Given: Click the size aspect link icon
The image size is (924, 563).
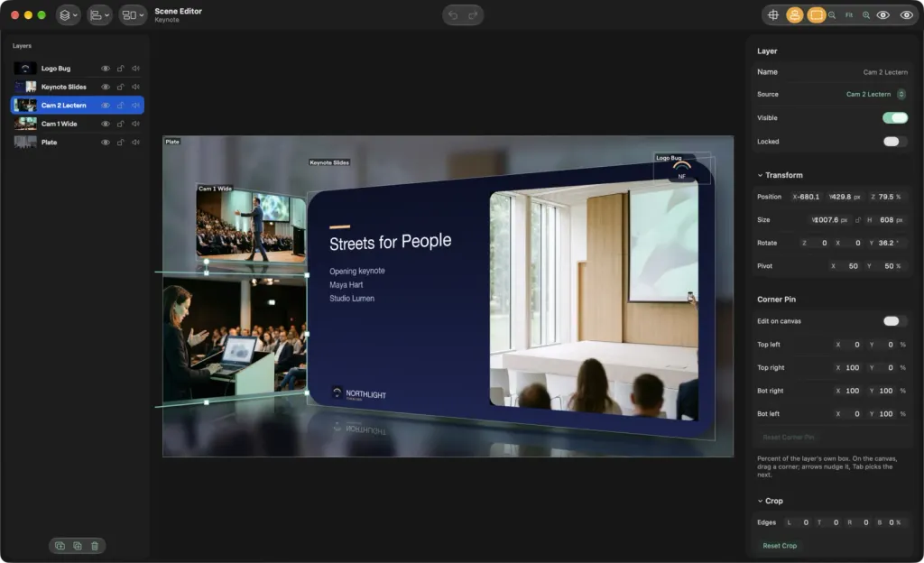Looking at the screenshot, I should pyautogui.click(x=858, y=219).
